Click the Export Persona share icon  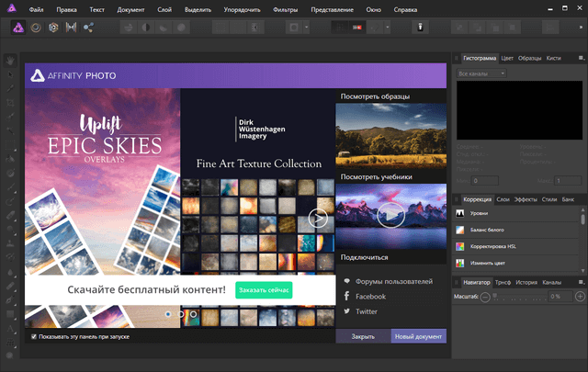pyautogui.click(x=89, y=28)
